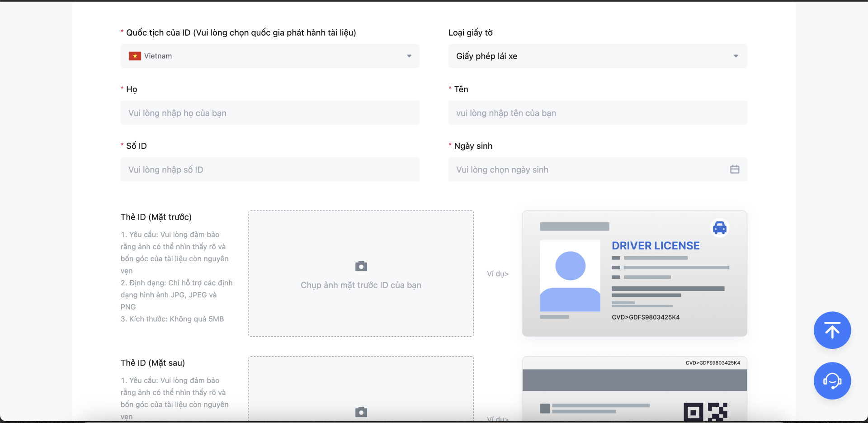868x423 pixels.
Task: Click the Thẻ ID (Mặt trước) heading
Action: pyautogui.click(x=156, y=217)
